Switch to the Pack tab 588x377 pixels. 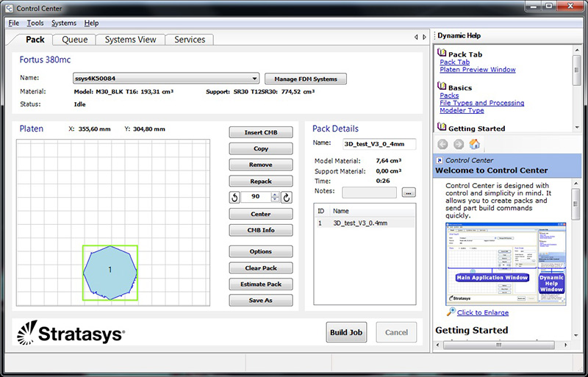35,40
